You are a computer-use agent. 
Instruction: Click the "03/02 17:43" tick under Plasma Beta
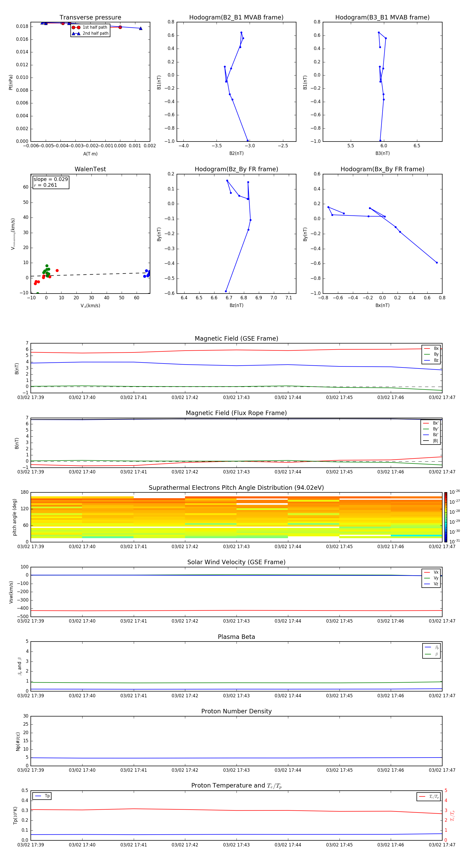click(x=236, y=696)
